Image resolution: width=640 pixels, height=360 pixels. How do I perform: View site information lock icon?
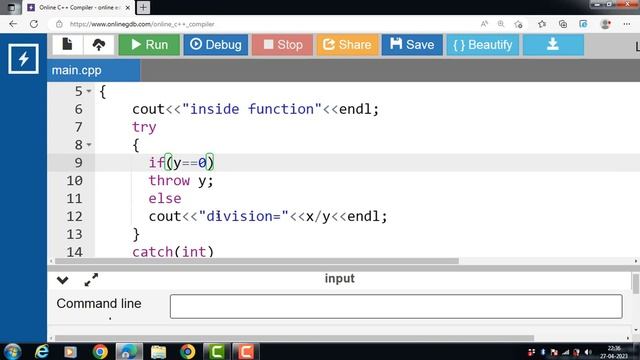coord(59,24)
